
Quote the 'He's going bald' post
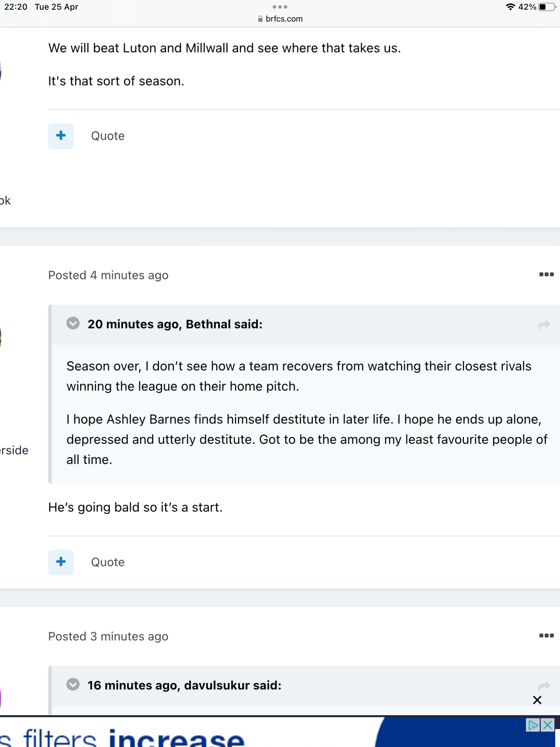pyautogui.click(x=108, y=562)
